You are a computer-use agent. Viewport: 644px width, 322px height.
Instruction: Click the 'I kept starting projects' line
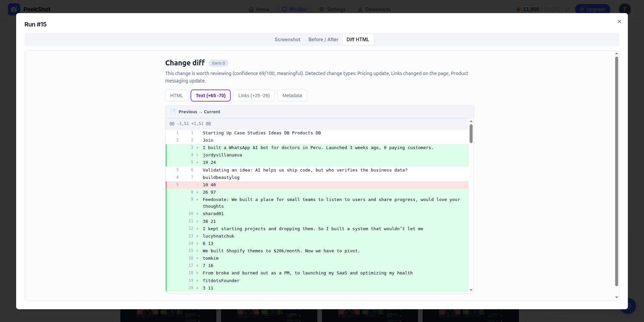pos(317,229)
